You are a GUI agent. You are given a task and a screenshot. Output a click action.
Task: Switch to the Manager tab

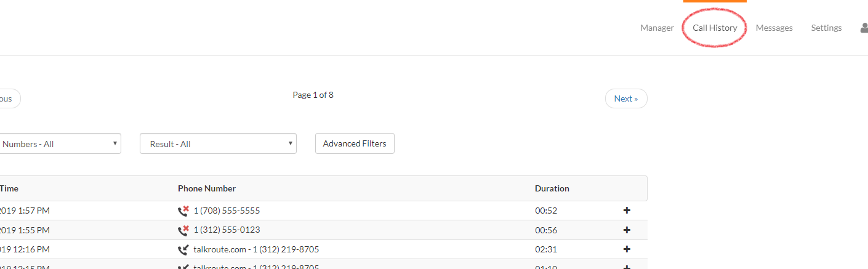(x=657, y=28)
